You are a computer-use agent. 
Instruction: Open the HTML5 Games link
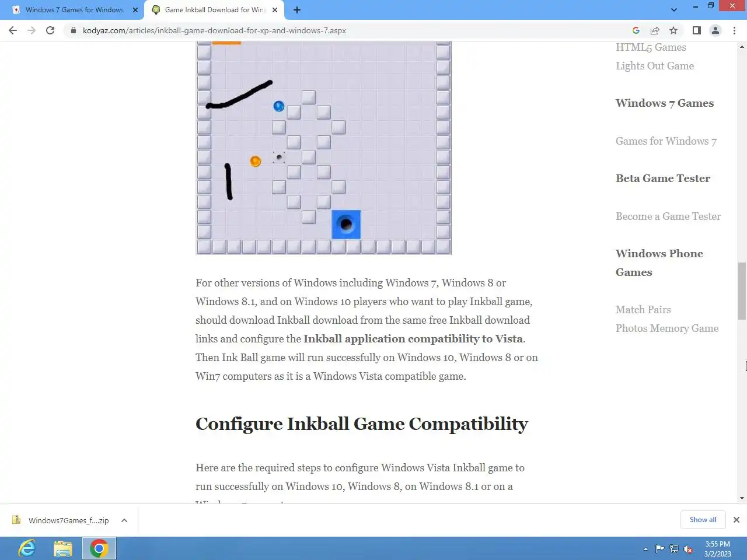pyautogui.click(x=651, y=47)
